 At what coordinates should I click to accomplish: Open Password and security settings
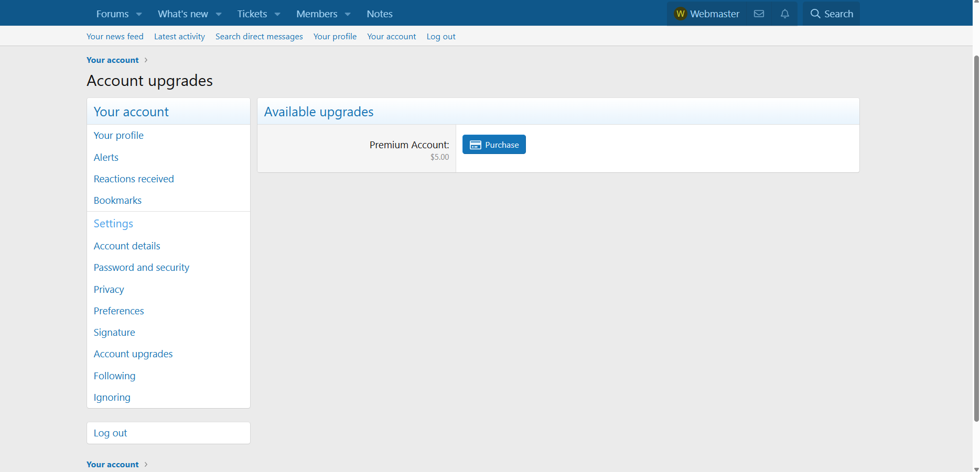(141, 267)
